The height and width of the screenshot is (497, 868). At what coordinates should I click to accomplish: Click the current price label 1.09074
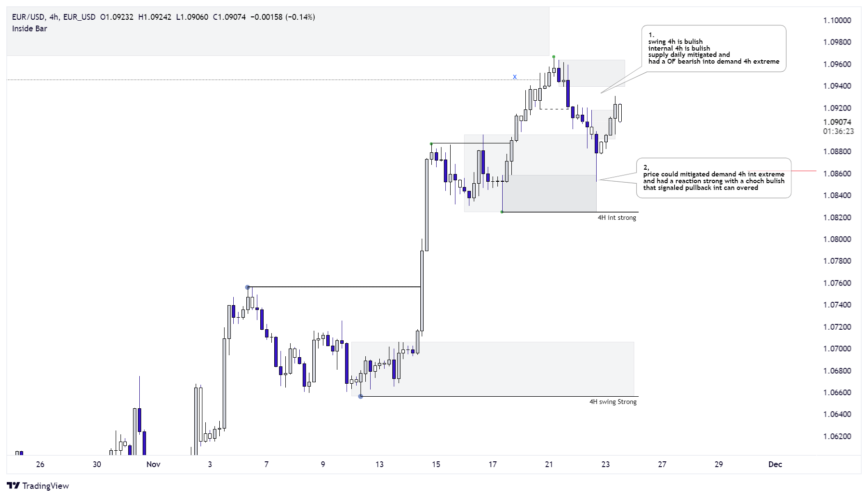pos(838,121)
